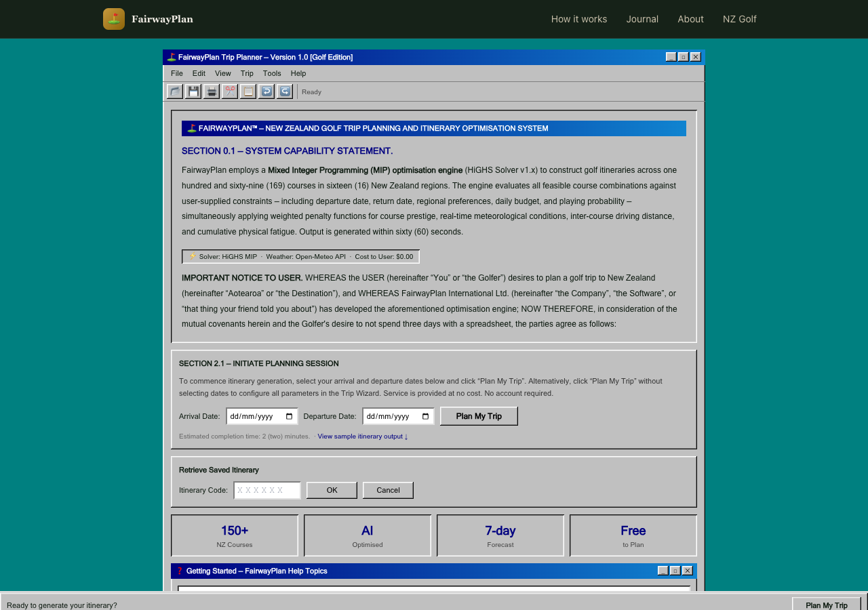Click View sample itinerary output link
The height and width of the screenshot is (610, 868).
pyautogui.click(x=363, y=436)
